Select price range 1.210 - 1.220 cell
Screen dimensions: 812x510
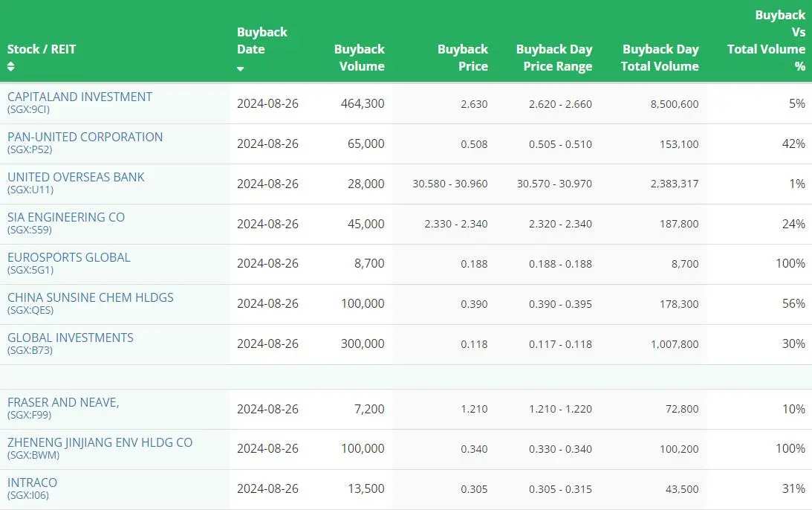point(560,409)
